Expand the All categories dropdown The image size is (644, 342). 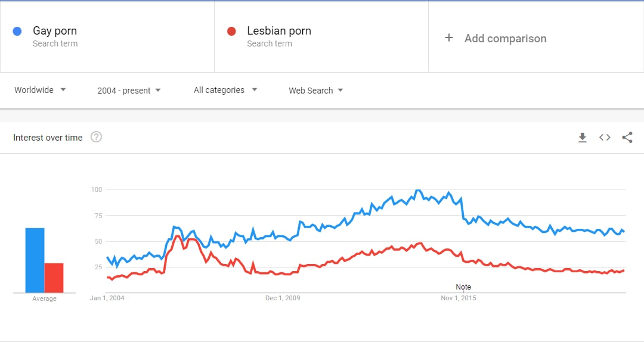(225, 90)
